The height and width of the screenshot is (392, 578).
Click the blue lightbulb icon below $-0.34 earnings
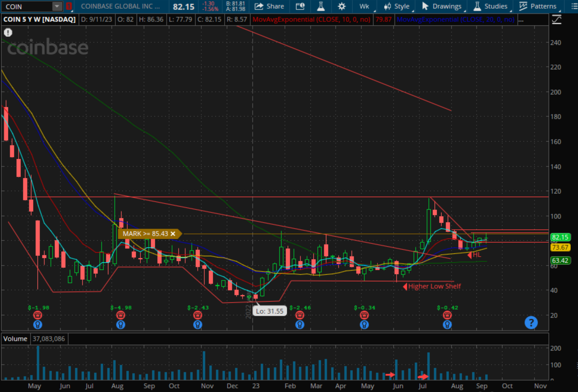click(x=364, y=325)
